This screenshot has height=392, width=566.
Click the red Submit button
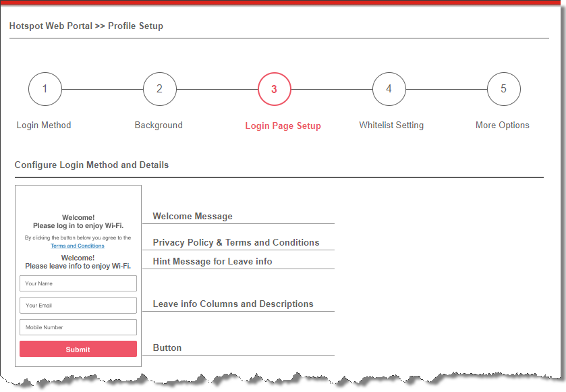(x=78, y=349)
